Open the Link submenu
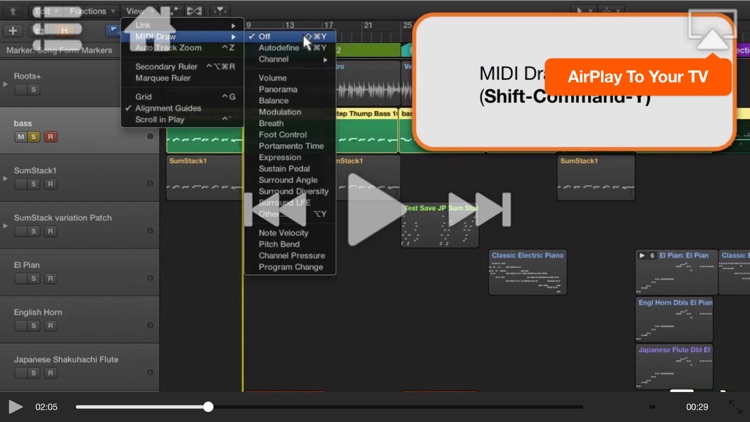The height and width of the screenshot is (422, 750). tap(182, 25)
